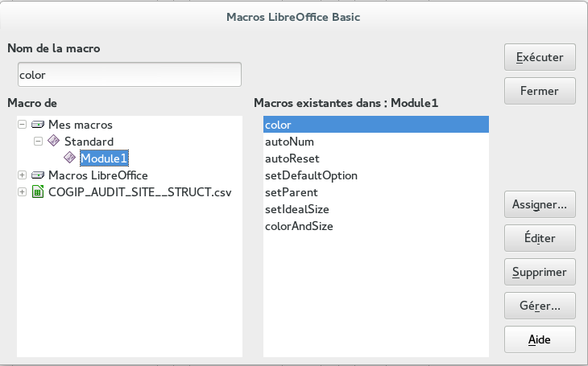The image size is (588, 366).
Task: Select the color macro in list
Action: click(x=375, y=125)
